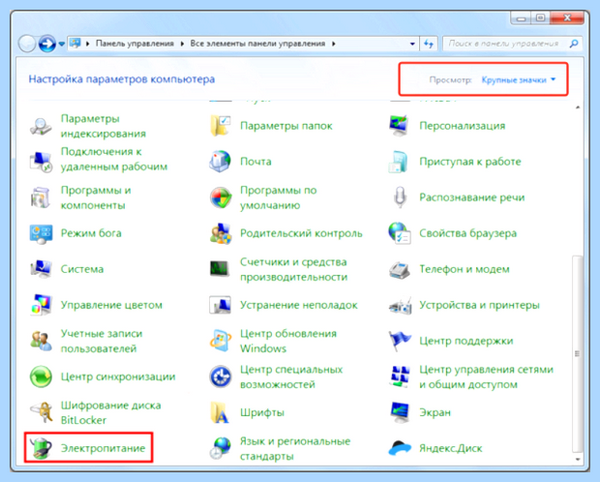Open the Распознавание речи microphone icon
Viewport: 600px width, 482px height.
click(399, 197)
